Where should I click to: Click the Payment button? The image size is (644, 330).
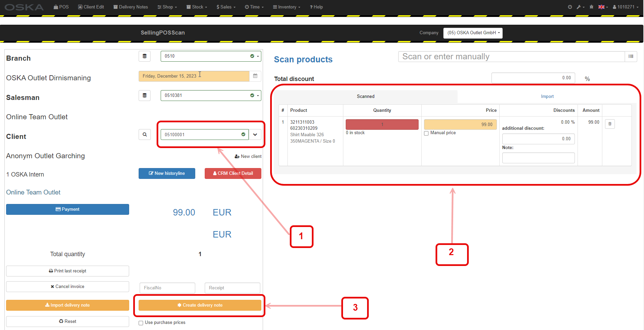coord(67,209)
